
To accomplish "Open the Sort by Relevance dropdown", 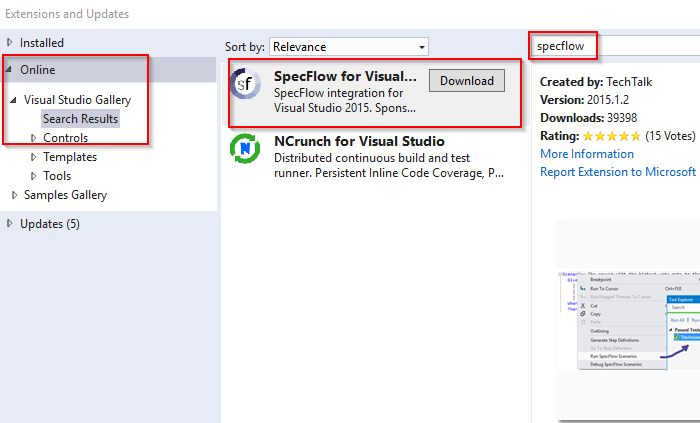I will pyautogui.click(x=349, y=46).
